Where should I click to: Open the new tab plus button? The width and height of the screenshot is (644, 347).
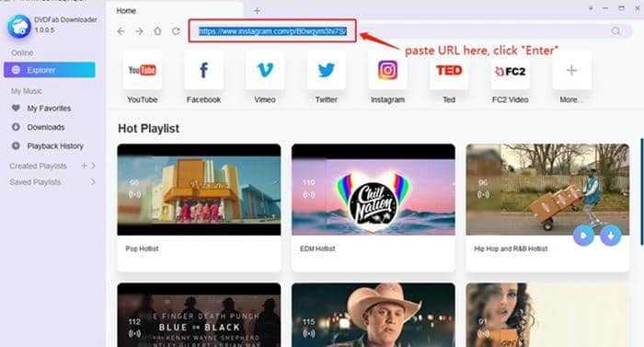tap(257, 11)
